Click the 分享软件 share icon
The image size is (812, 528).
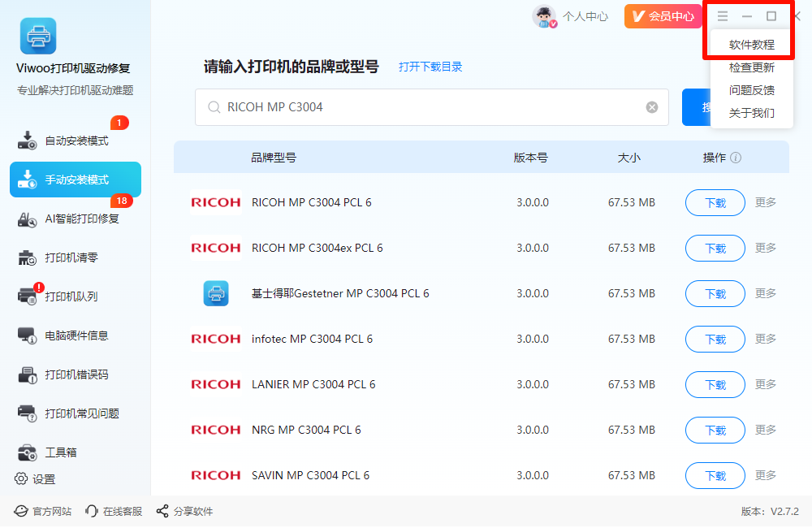(162, 512)
